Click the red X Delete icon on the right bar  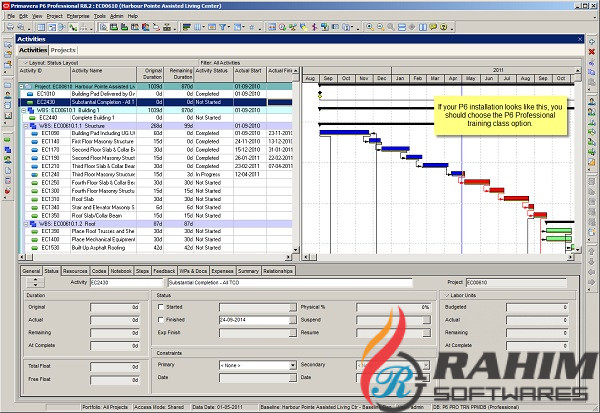tap(592, 52)
